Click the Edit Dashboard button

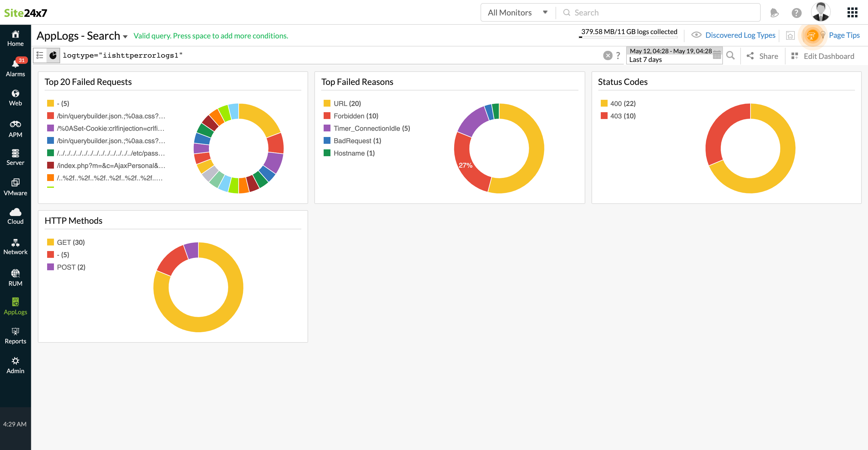click(824, 56)
